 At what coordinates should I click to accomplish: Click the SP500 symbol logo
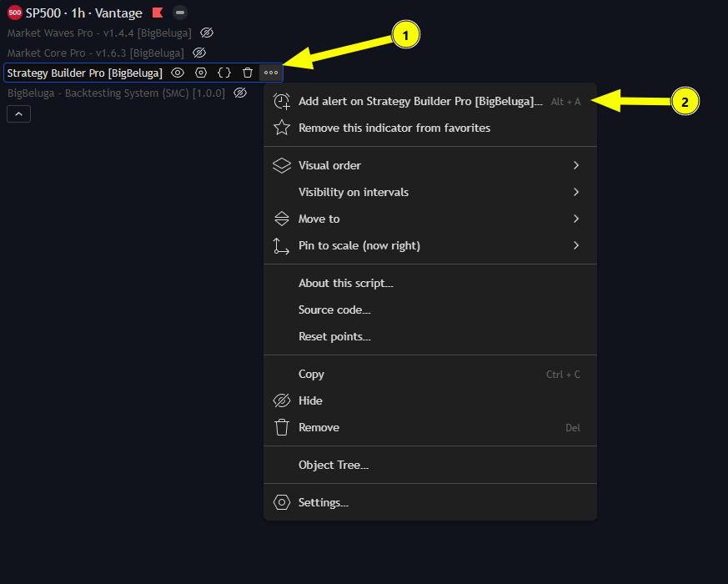coord(14,13)
